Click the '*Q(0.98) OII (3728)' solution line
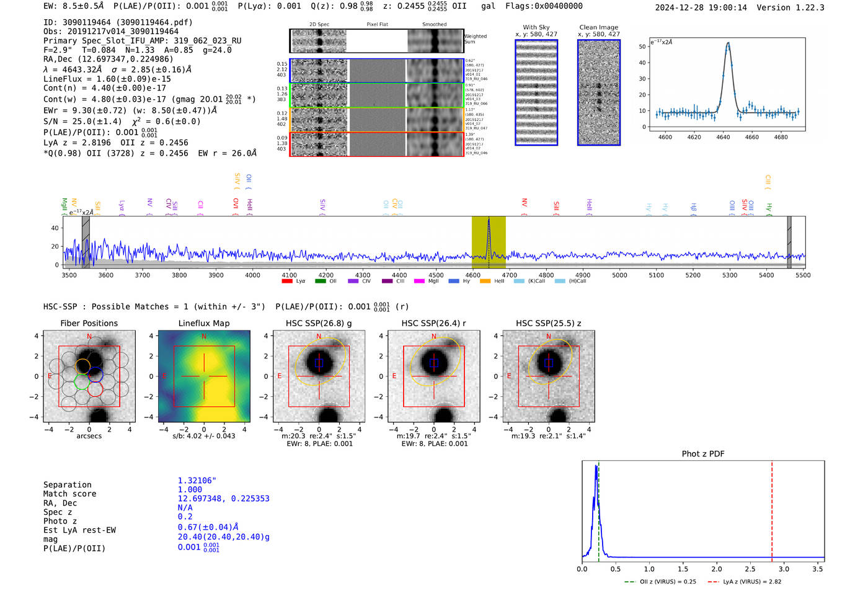The image size is (868, 591). pyautogui.click(x=150, y=153)
